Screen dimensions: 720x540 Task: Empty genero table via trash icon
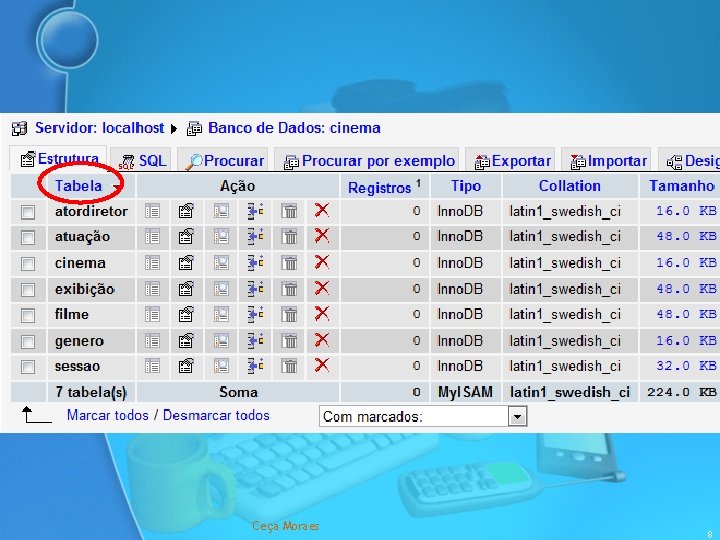click(x=289, y=341)
